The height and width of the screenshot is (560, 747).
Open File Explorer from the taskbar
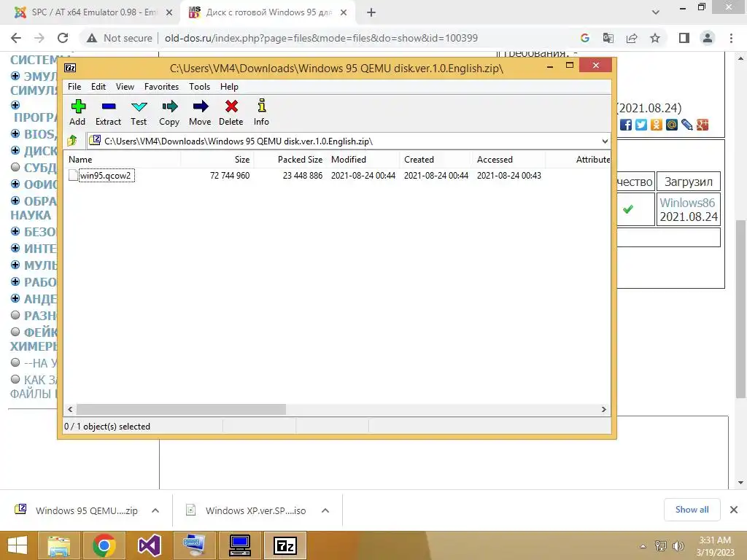pos(59,545)
